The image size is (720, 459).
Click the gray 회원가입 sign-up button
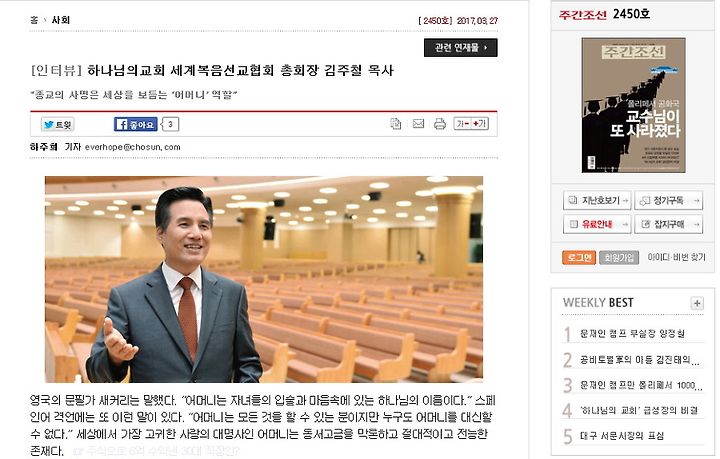click(x=619, y=257)
